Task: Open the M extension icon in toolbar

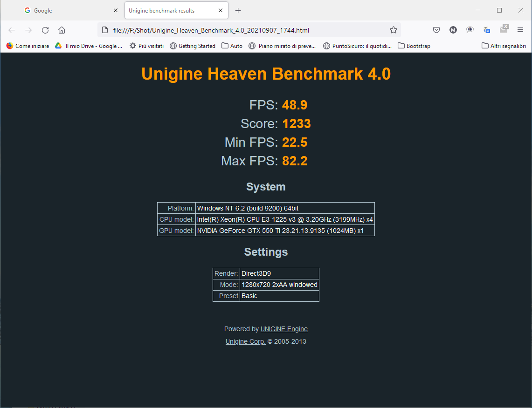Action: pos(453,30)
